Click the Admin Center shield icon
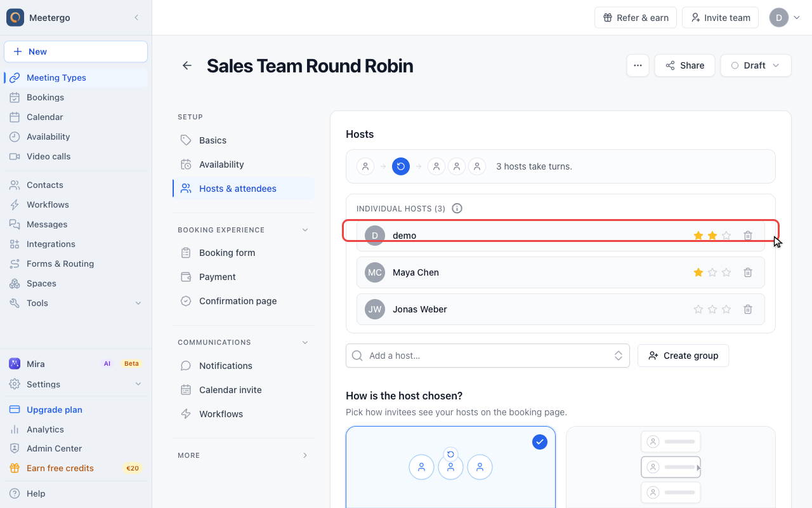 pyautogui.click(x=15, y=448)
